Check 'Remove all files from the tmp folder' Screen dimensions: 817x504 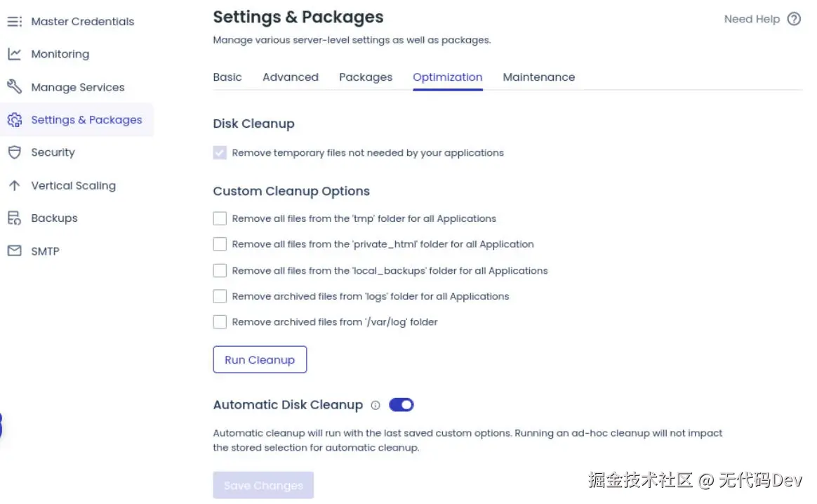click(x=219, y=218)
